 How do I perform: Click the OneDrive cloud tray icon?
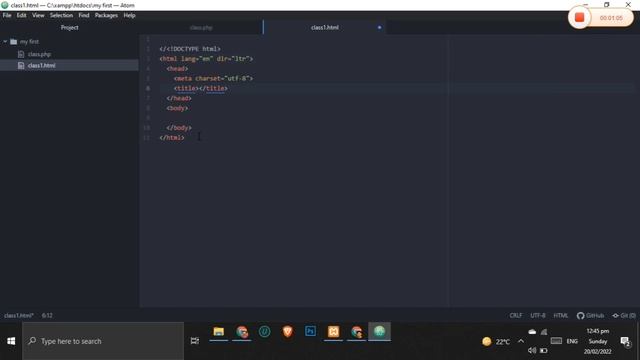click(x=532, y=332)
